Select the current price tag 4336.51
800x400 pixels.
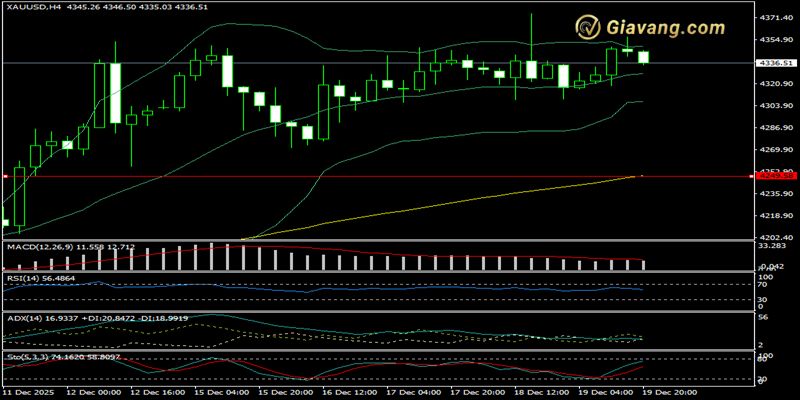click(776, 63)
